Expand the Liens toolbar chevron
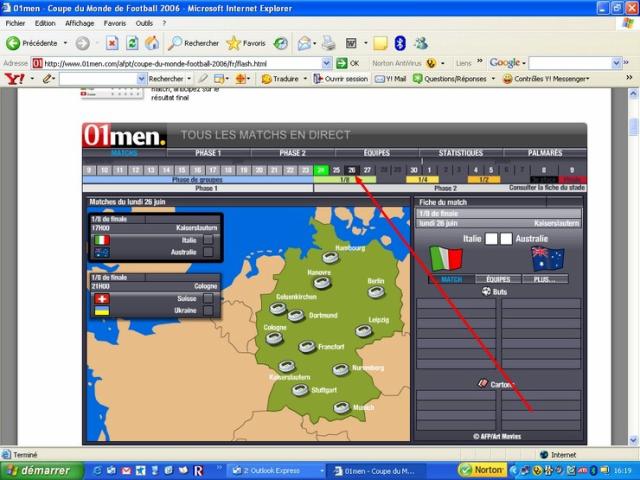 pos(480,61)
